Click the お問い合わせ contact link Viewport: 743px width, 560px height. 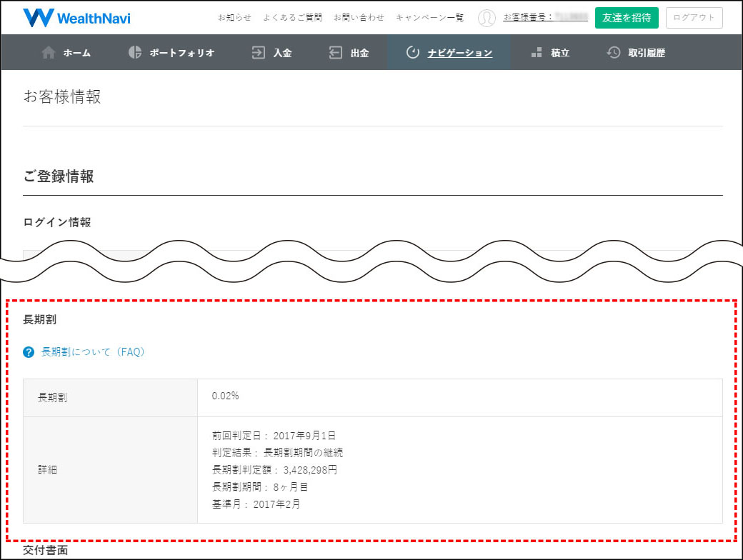[x=359, y=17]
